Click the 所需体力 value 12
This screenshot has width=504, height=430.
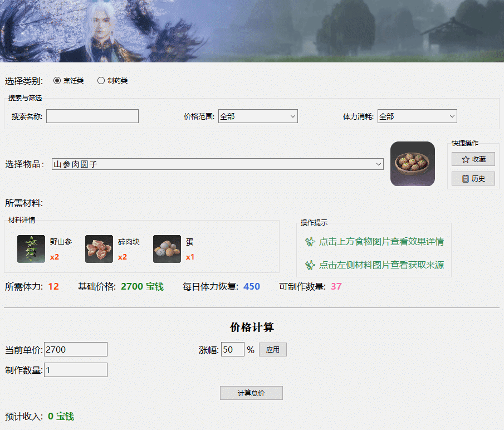point(53,286)
